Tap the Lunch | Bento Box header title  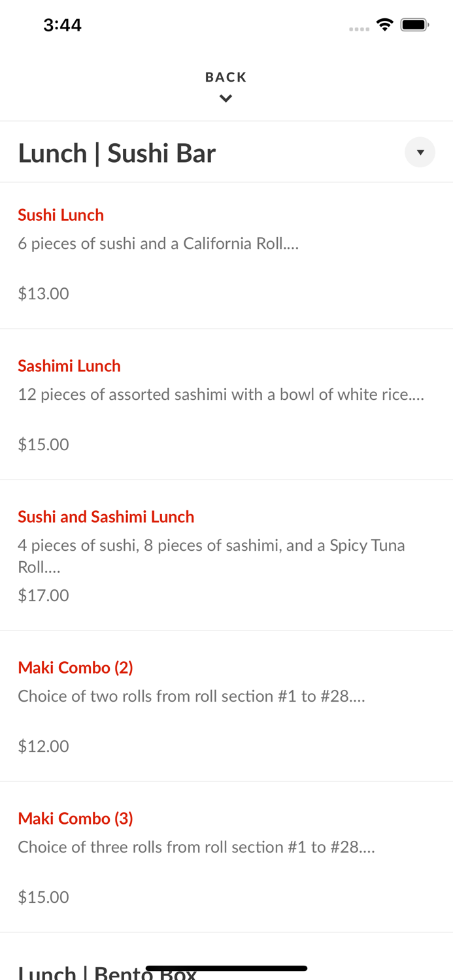click(x=107, y=972)
